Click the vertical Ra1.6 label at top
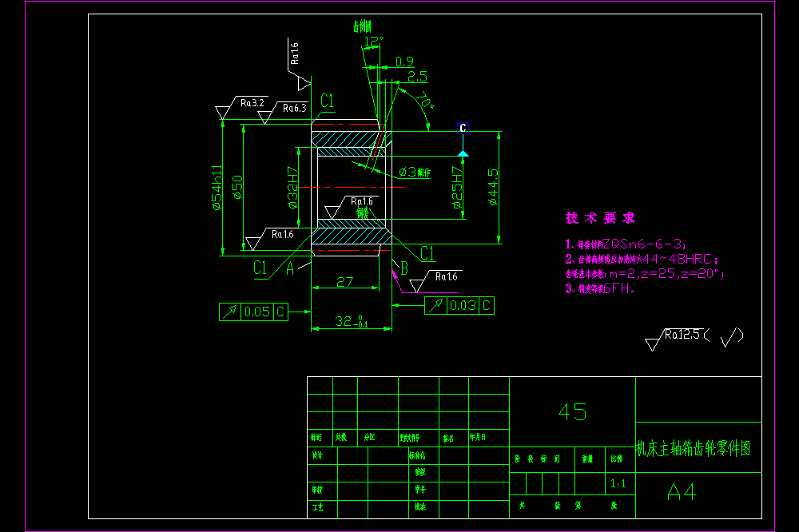 (x=294, y=53)
